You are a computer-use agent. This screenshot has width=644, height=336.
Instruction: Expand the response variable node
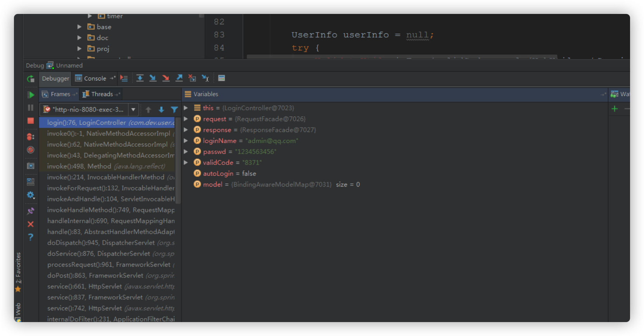pos(186,130)
